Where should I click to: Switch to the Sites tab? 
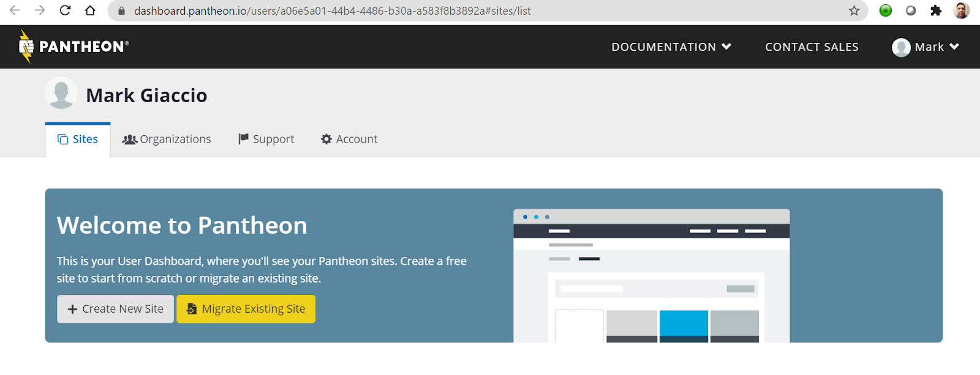click(78, 139)
